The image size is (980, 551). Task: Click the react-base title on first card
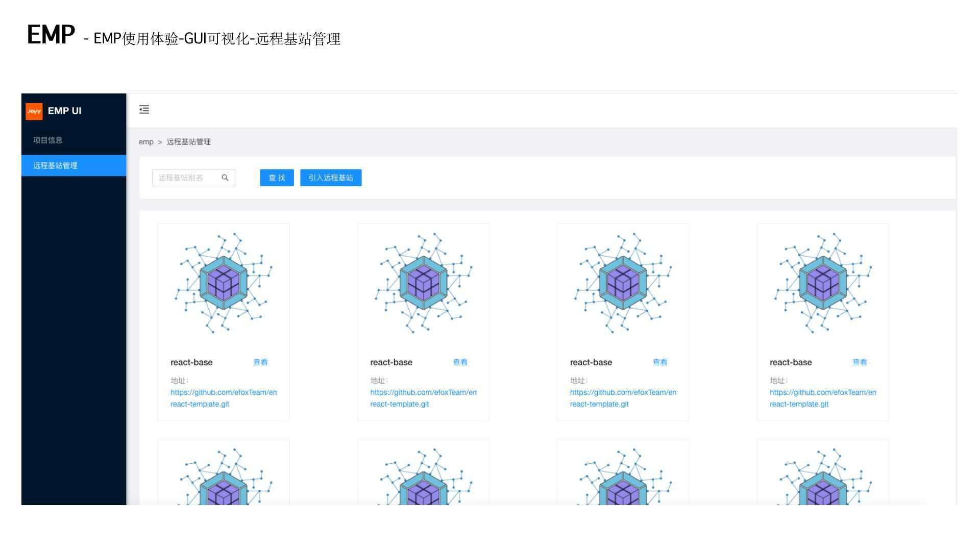click(191, 362)
